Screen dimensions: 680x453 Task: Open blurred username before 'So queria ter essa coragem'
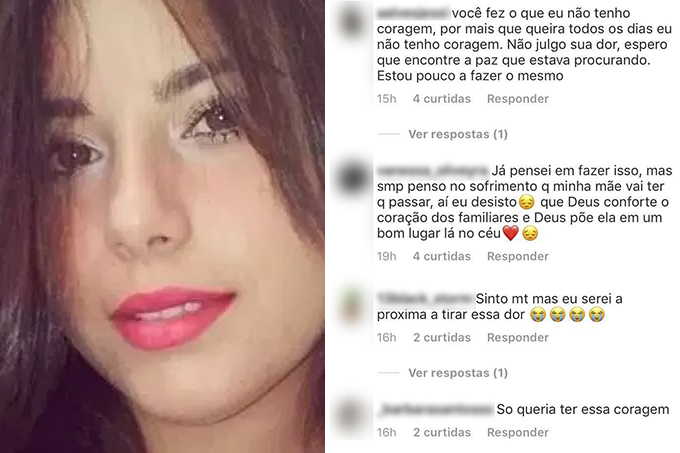click(x=435, y=410)
